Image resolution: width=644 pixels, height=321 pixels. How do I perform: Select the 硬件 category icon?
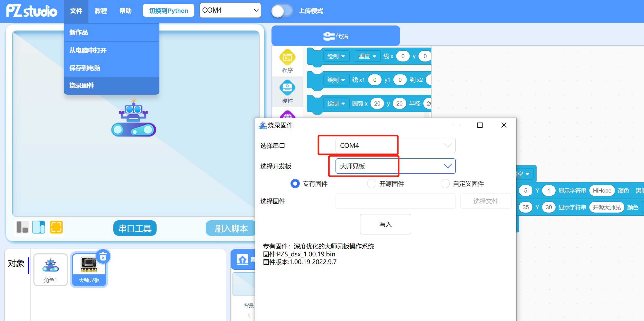[x=287, y=92]
